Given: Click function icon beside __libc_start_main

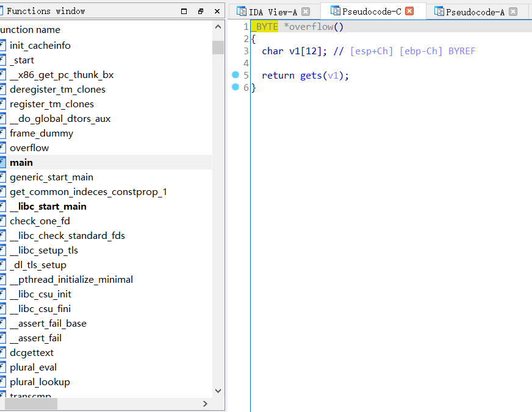Looking at the screenshot, I should (2, 207).
